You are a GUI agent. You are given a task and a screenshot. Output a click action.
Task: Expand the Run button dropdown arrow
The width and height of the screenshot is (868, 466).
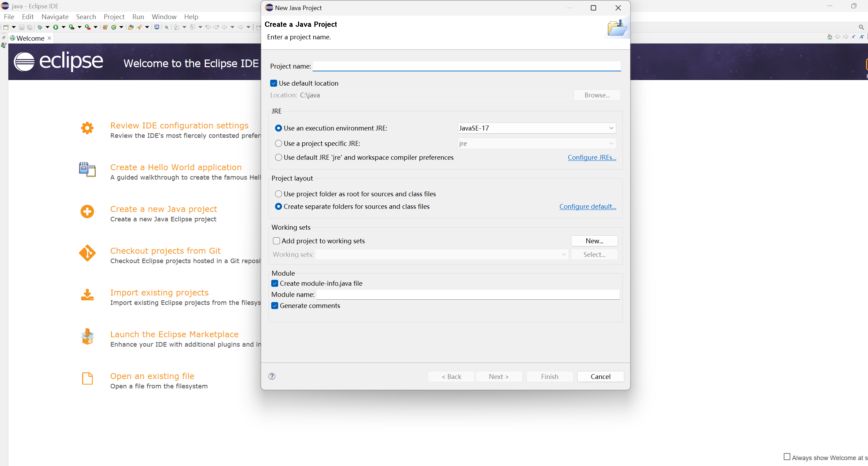click(63, 27)
